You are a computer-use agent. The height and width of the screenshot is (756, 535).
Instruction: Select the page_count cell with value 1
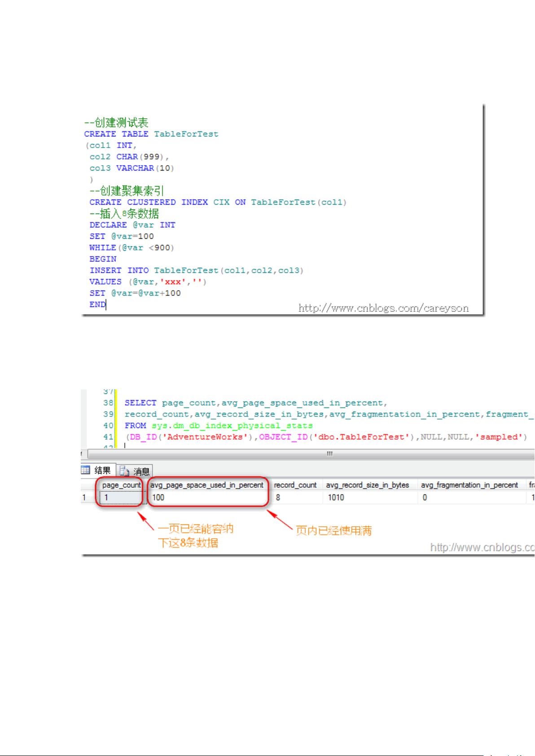click(121, 498)
